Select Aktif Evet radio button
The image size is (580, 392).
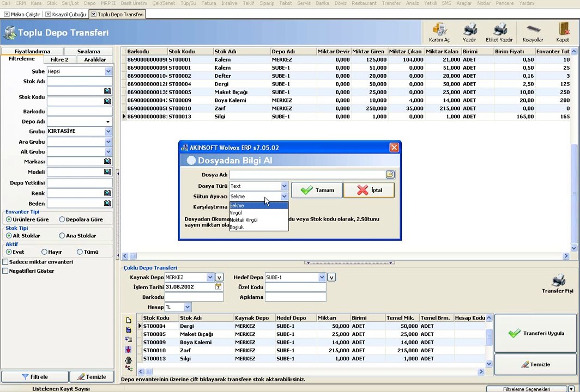9,252
